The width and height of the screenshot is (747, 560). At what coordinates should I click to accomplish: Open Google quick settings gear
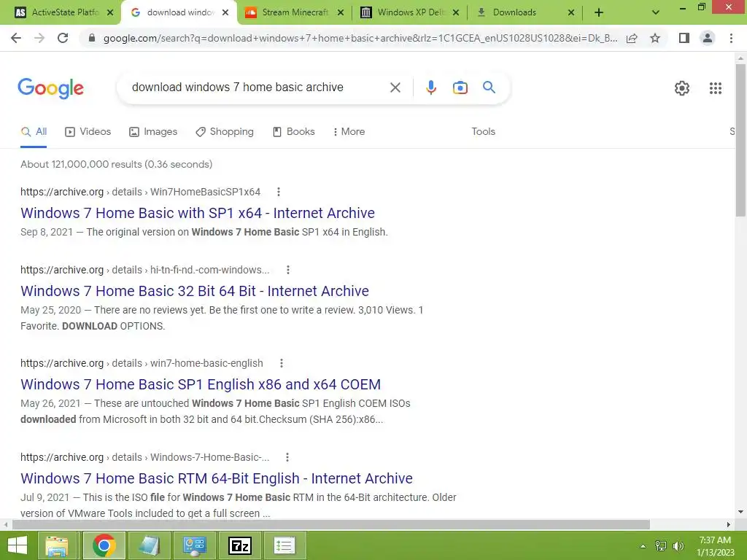point(682,88)
